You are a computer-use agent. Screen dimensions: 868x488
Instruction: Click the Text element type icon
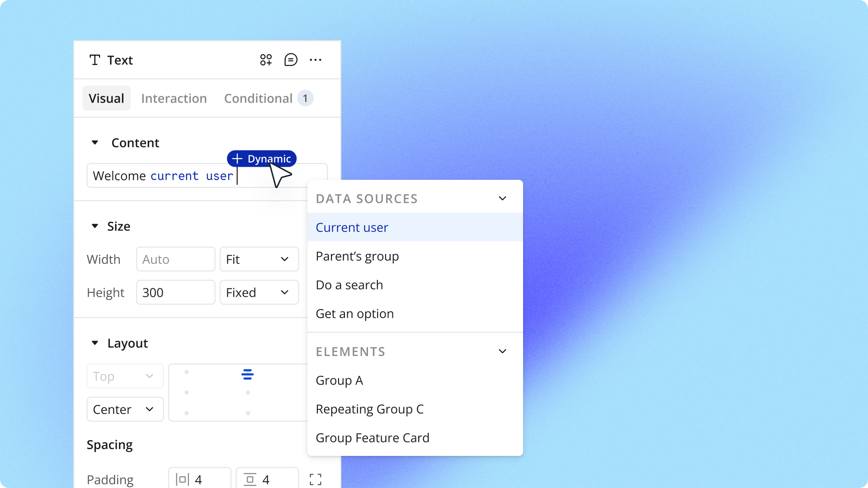coord(95,60)
